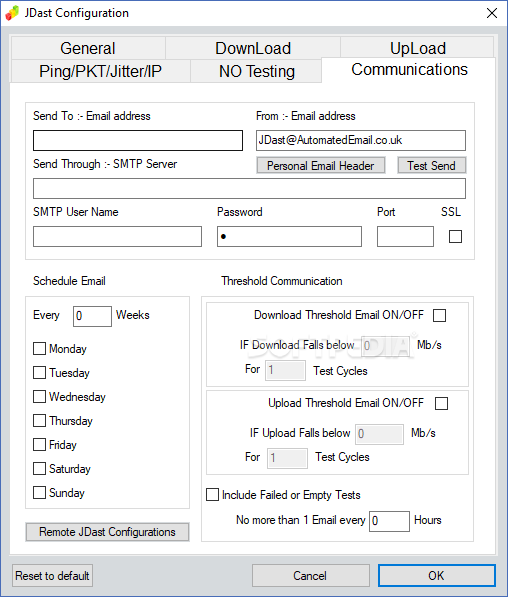The height and width of the screenshot is (597, 508).
Task: Enable the Saturday checkbox
Action: pyautogui.click(x=39, y=468)
